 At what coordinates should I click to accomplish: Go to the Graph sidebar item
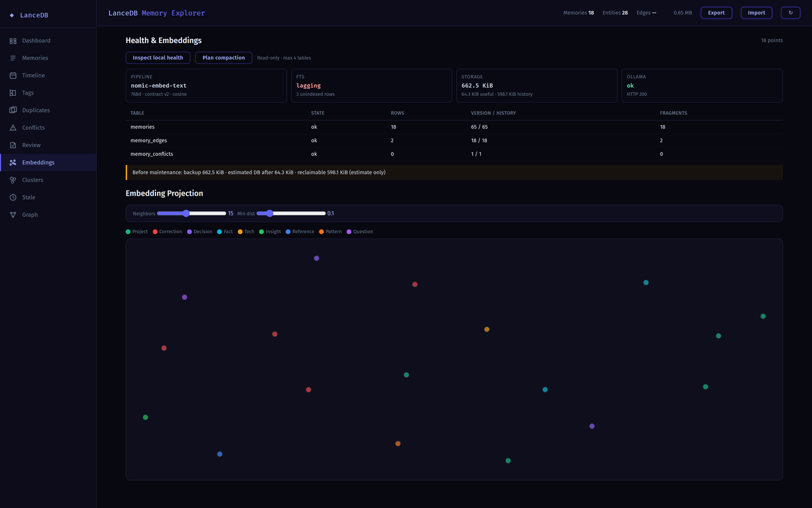(48, 215)
